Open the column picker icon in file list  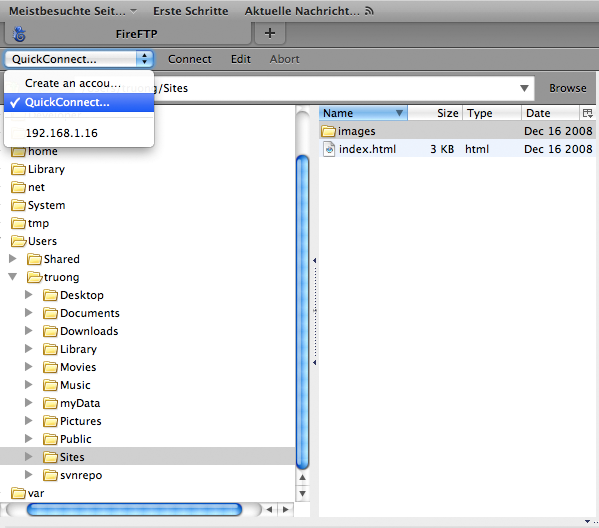(588, 113)
